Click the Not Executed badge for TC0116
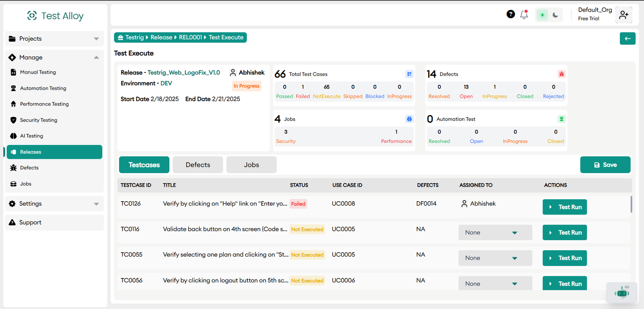 point(307,229)
